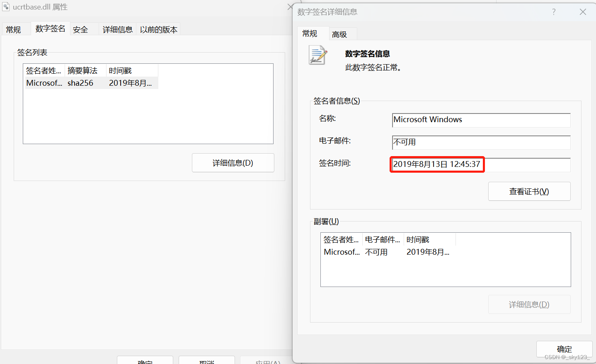This screenshot has width=596, height=364.
Task: Click 取消 button in properties window
Action: pyautogui.click(x=207, y=360)
